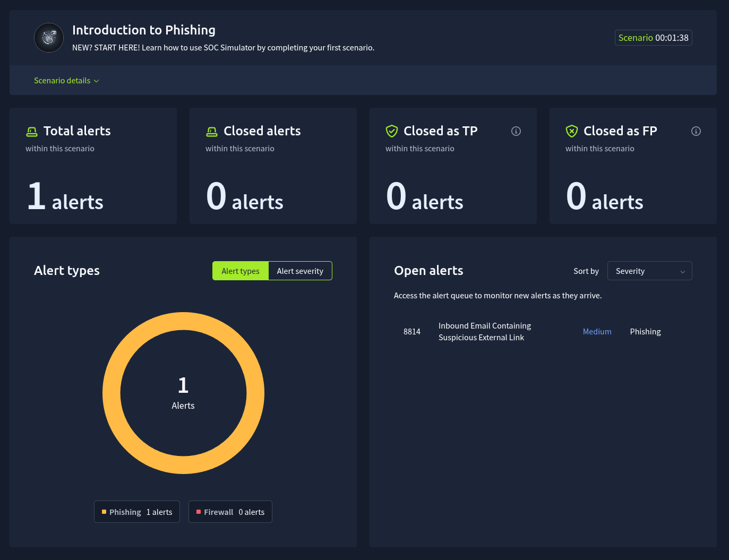This screenshot has height=560, width=729.
Task: Switch to the Alert severity tab
Action: click(x=300, y=271)
